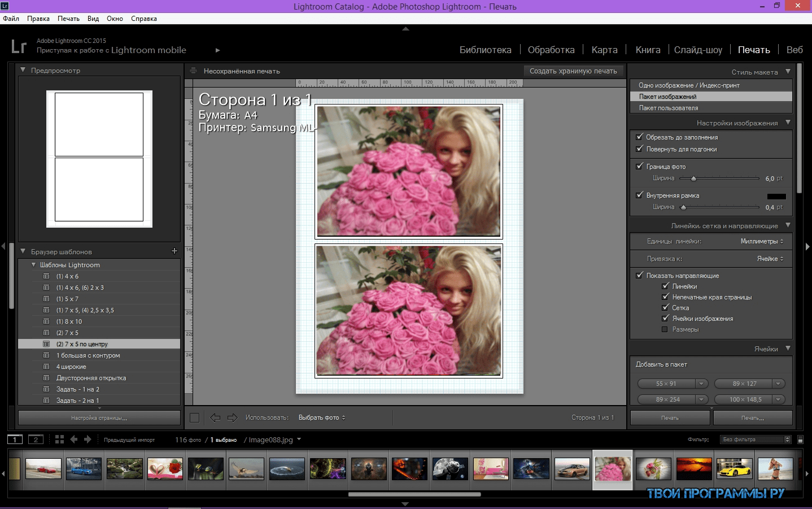Disable Внутренняя рамка checkbox
The width and height of the screenshot is (812, 509).
(639, 195)
